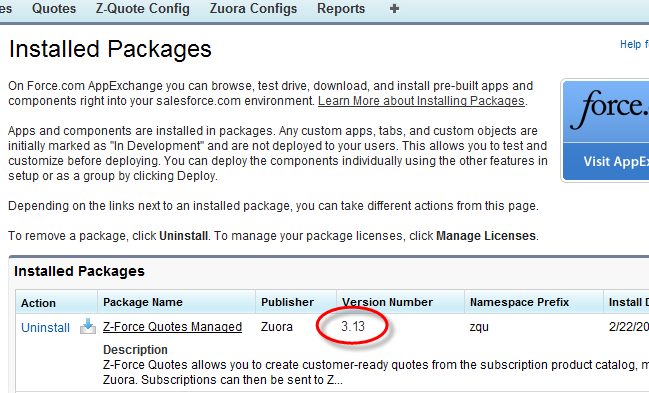Uninstall the Z-Force Quotes Managed package
Image resolution: width=649 pixels, height=393 pixels.
pos(46,328)
